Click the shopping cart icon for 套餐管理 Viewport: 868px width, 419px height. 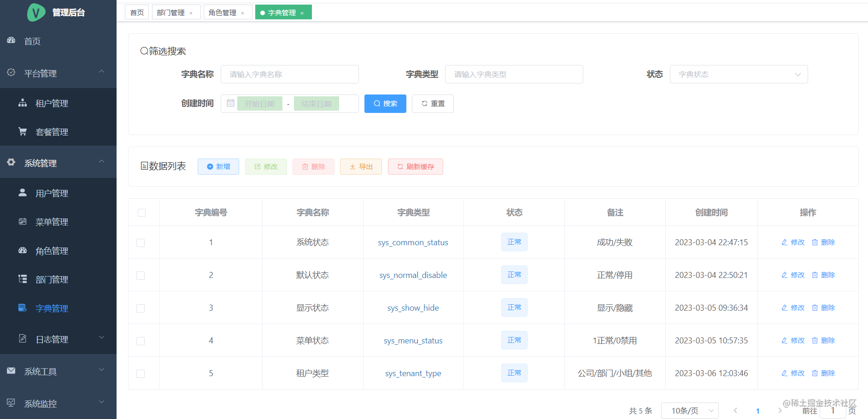22,131
